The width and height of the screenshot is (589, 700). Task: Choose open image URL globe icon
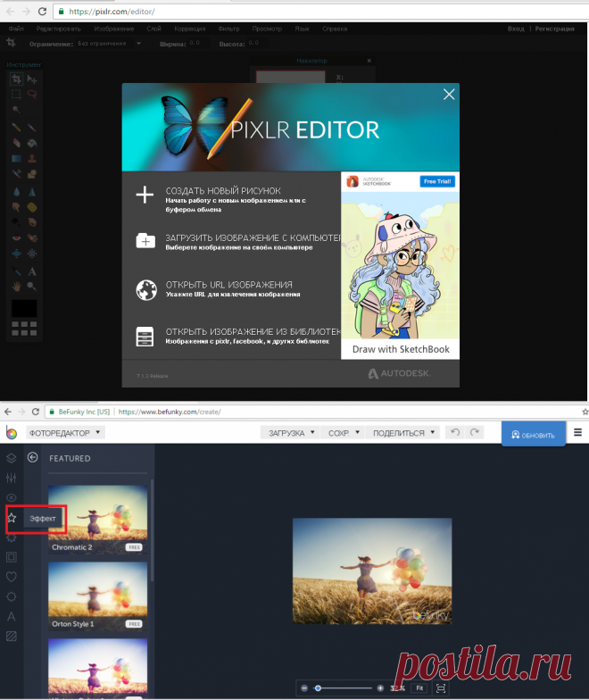pos(146,289)
